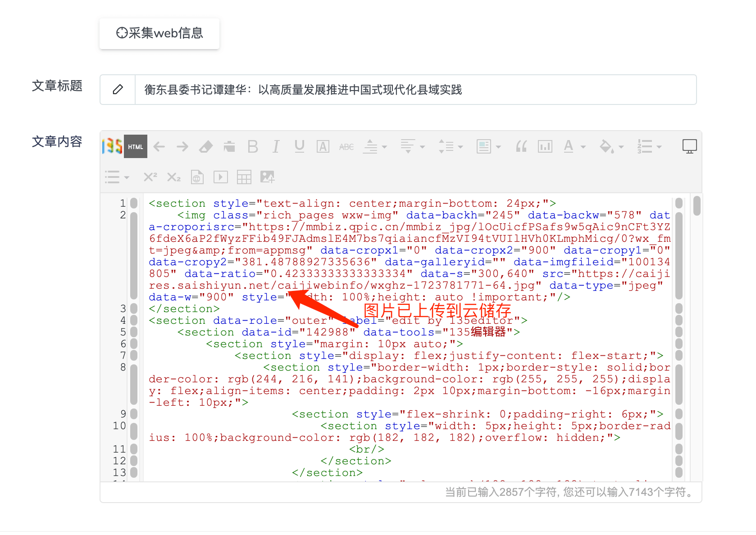Screen dimensions: 756x535
Task: Click the font border letter-A icon
Action: (x=323, y=146)
